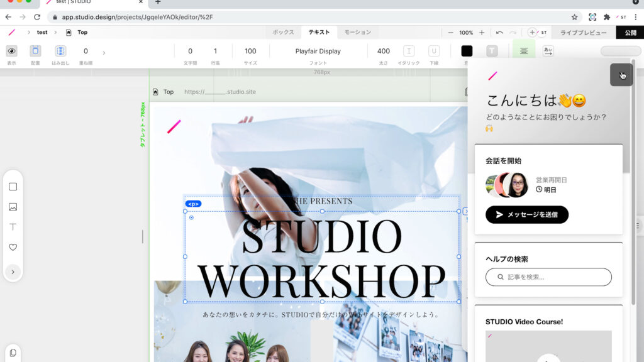Close the help chat panel

tap(621, 75)
